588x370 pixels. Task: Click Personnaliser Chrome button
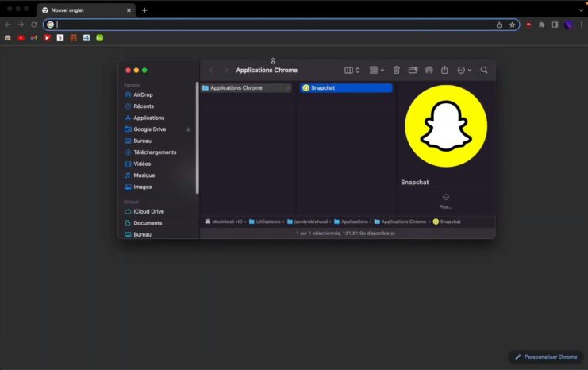click(546, 357)
